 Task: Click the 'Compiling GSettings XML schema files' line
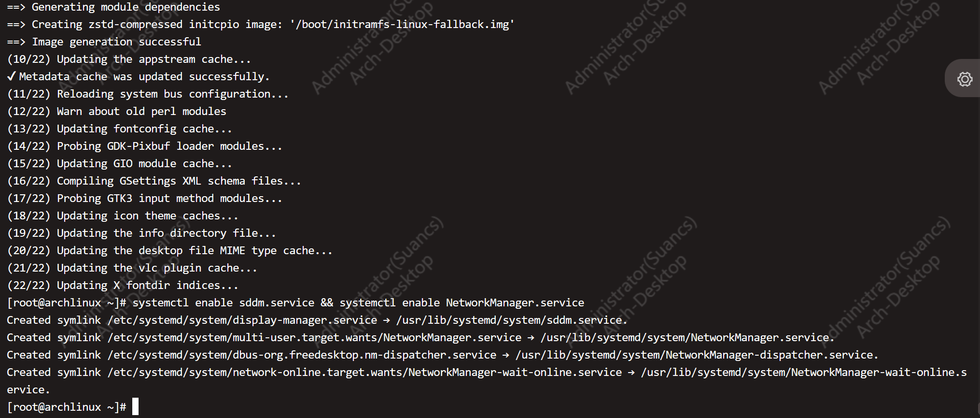(154, 181)
